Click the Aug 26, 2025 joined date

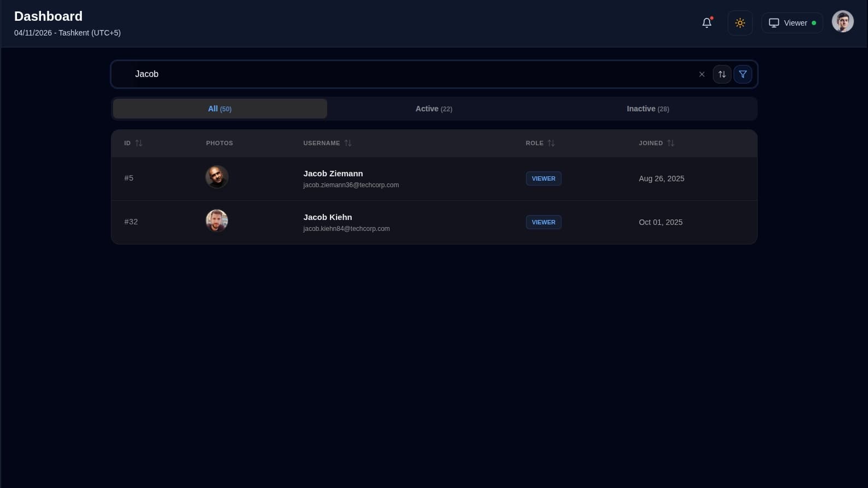(x=662, y=178)
